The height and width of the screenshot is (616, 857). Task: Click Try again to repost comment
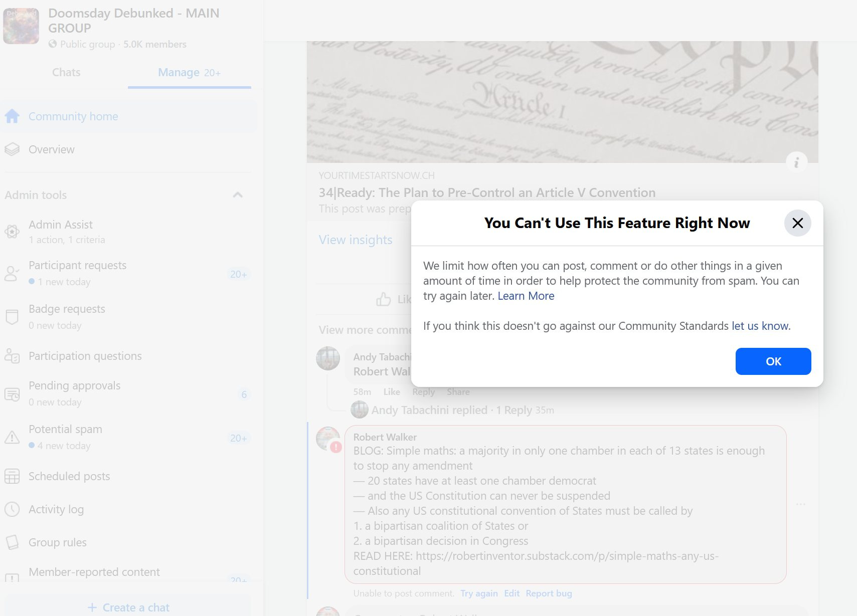pos(479,593)
